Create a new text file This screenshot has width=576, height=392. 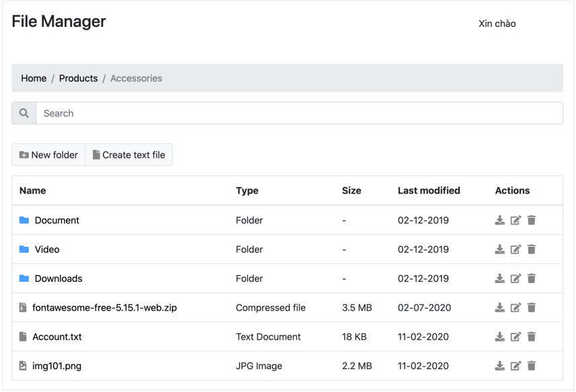(x=129, y=155)
